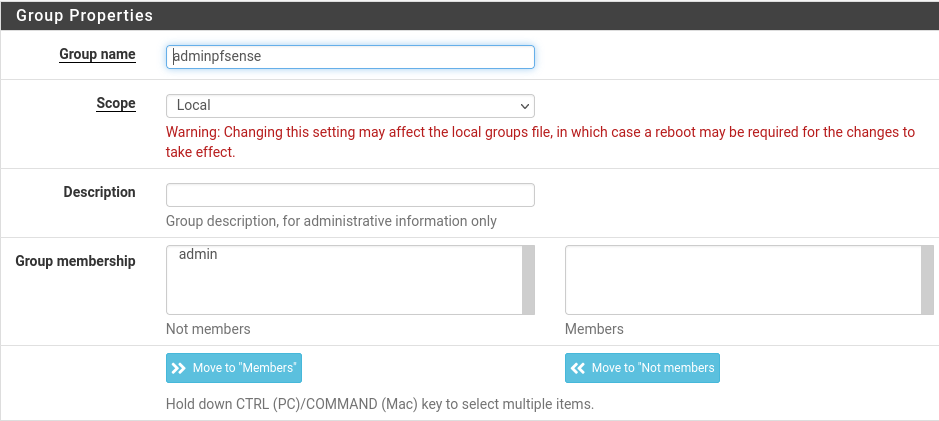This screenshot has height=421, width=939.
Task: Click Move to "Not members" button
Action: point(642,368)
